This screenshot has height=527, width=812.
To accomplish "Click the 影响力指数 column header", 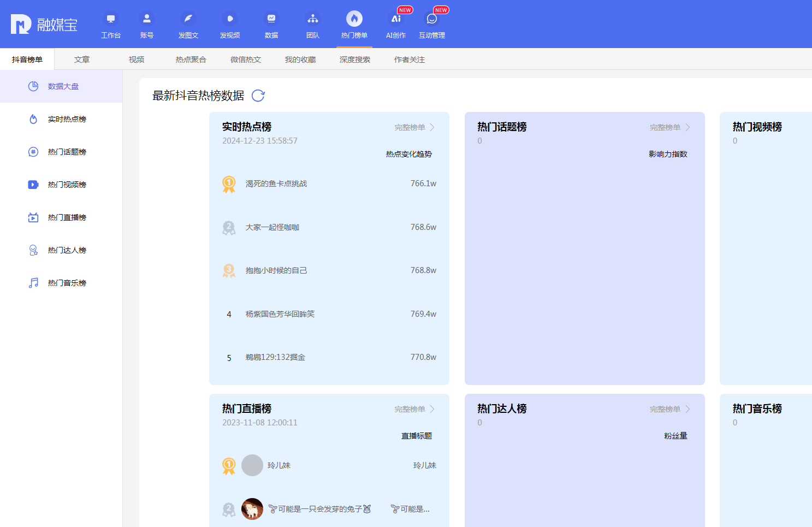I will pos(668,154).
